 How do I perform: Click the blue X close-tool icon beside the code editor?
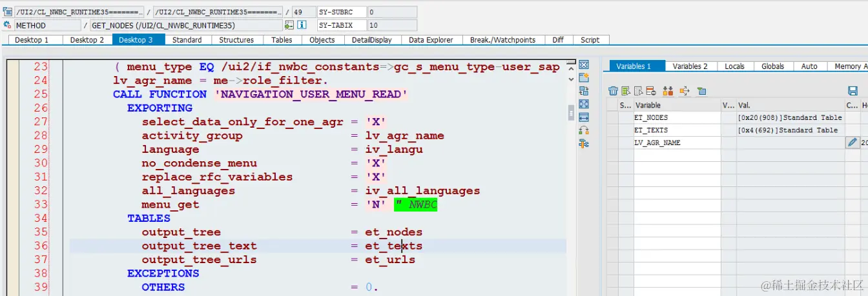point(584,65)
